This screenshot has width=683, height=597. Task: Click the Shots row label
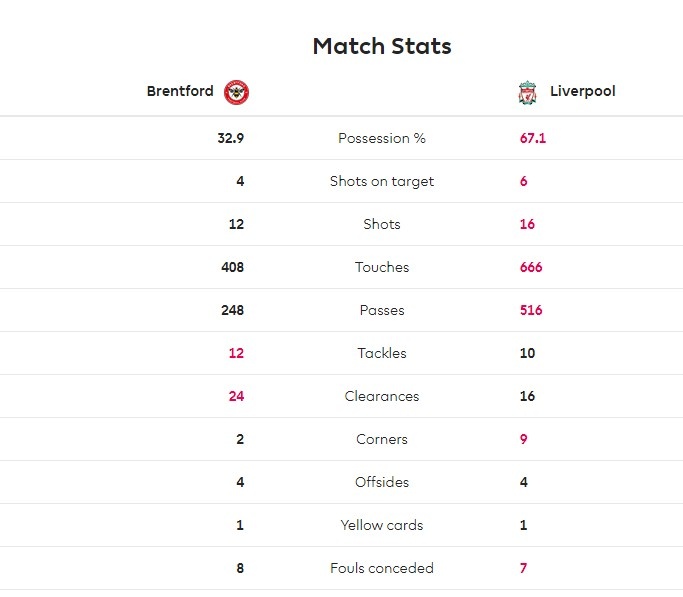382,224
